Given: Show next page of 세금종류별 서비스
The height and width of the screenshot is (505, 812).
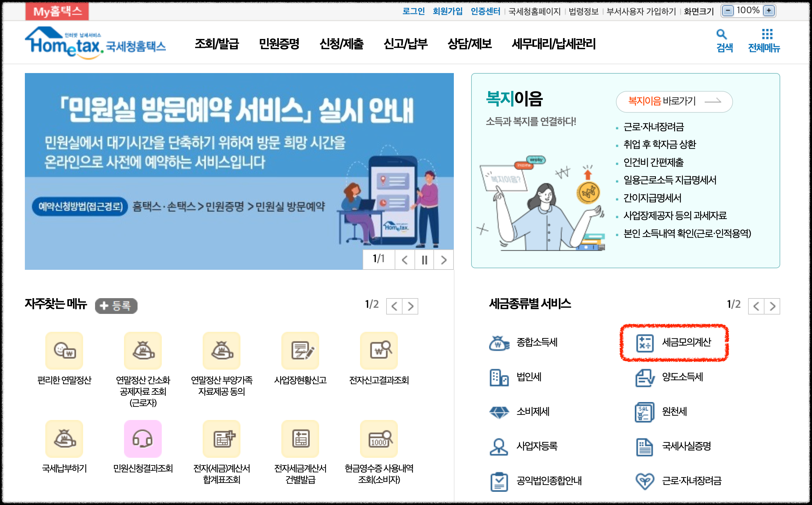Looking at the screenshot, I should coord(772,306).
